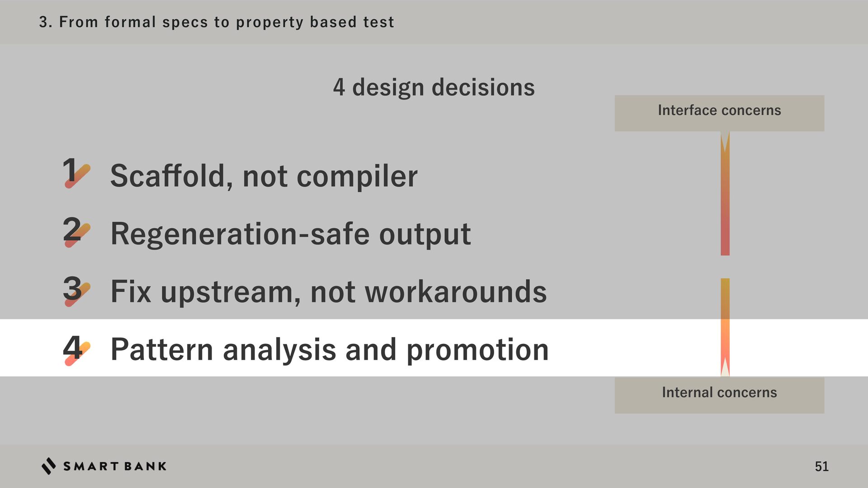Image resolution: width=868 pixels, height=488 pixels.
Task: Click the highlighted number 4 badge
Action: click(76, 349)
